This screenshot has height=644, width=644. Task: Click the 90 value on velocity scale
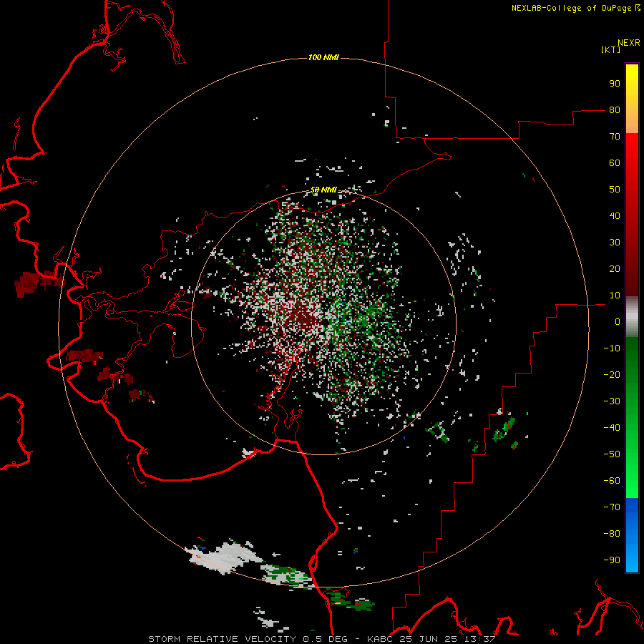615,84
